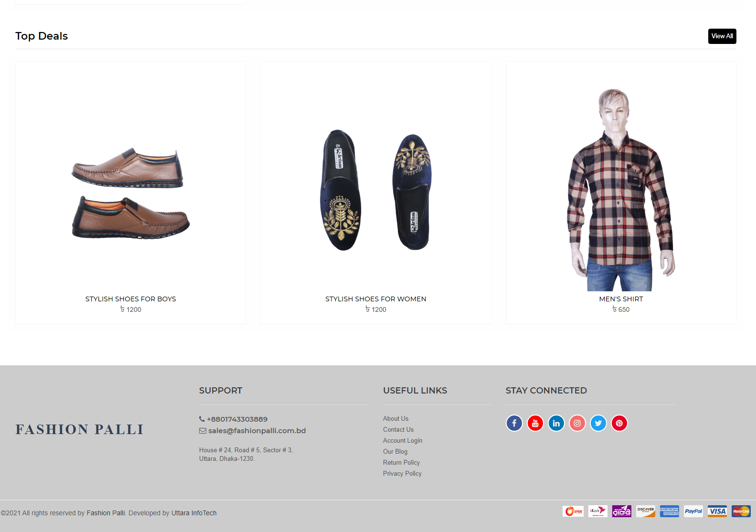Click the View All button
Viewport: 756px width, 532px height.
(722, 36)
